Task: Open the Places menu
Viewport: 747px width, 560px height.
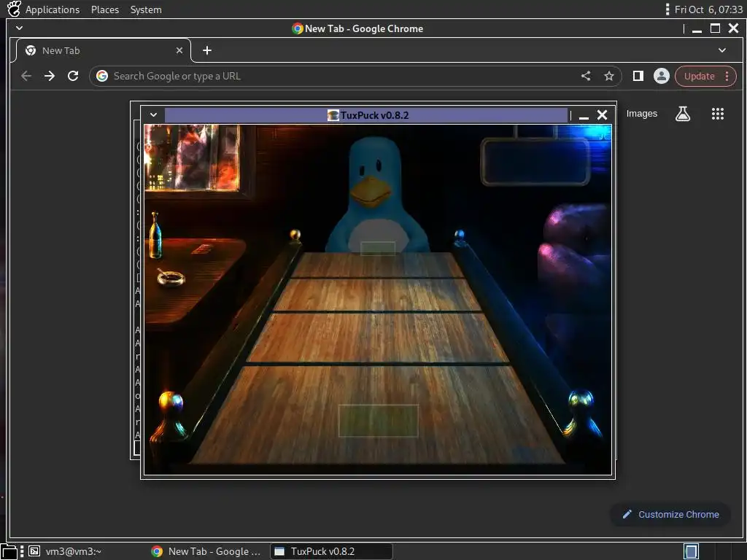Action: point(105,9)
